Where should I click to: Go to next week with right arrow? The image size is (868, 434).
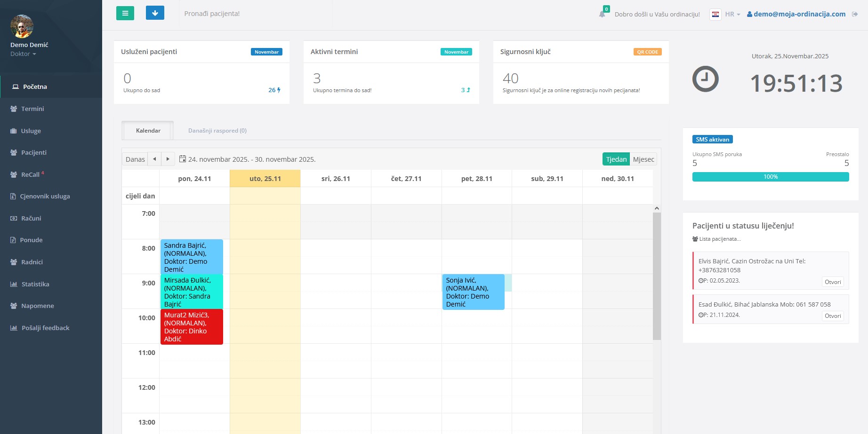click(x=168, y=159)
